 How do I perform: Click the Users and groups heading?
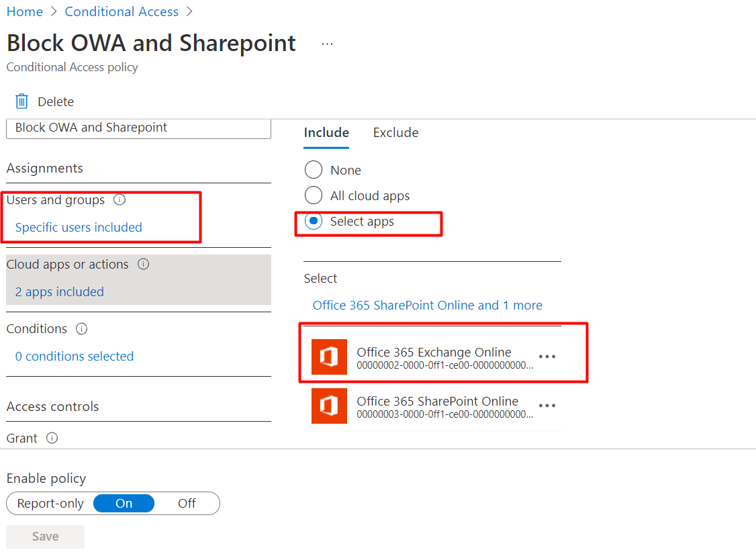pyautogui.click(x=56, y=199)
